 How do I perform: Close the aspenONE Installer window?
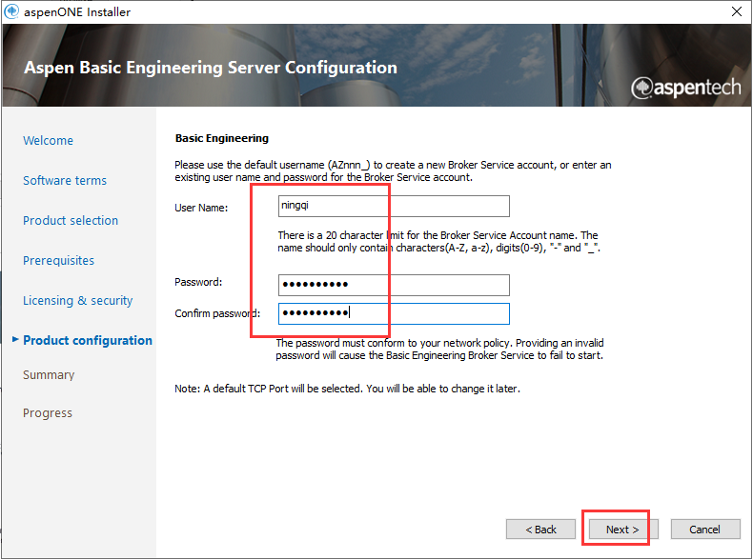click(x=737, y=12)
